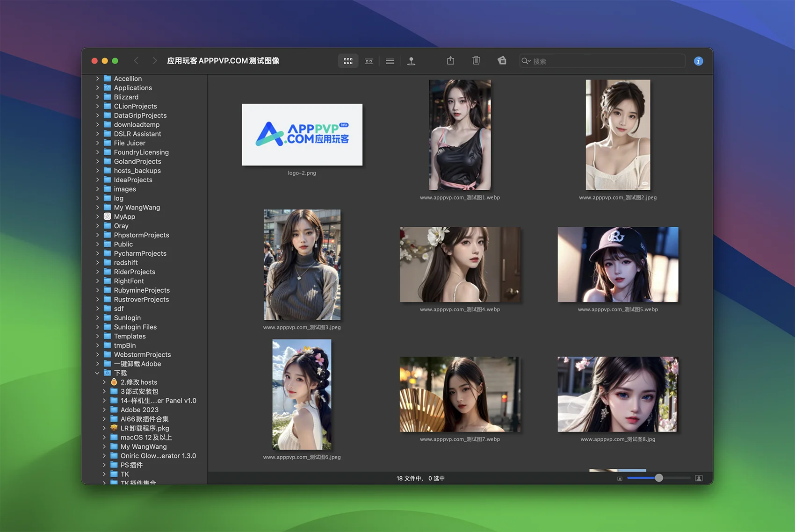This screenshot has height=532, width=795.
Task: Click the 2.修改hosts orange icon
Action: [x=114, y=382]
